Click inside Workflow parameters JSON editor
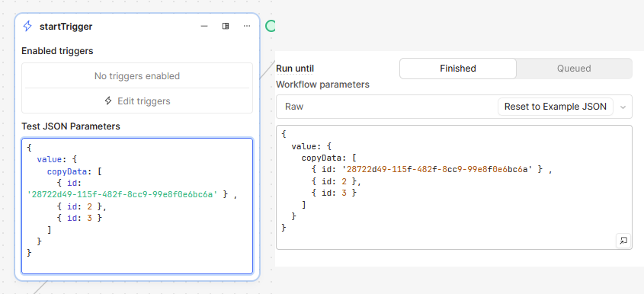The width and height of the screenshot is (644, 294). (x=453, y=187)
